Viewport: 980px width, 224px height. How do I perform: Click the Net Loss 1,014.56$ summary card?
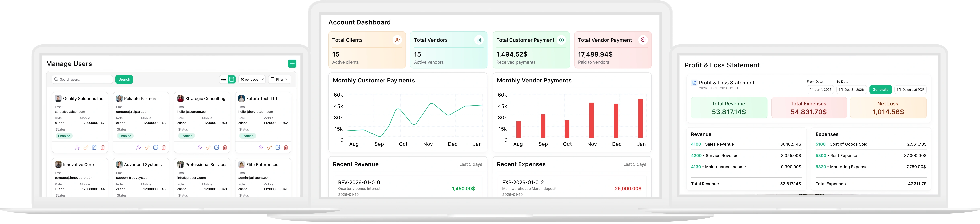[888, 108]
